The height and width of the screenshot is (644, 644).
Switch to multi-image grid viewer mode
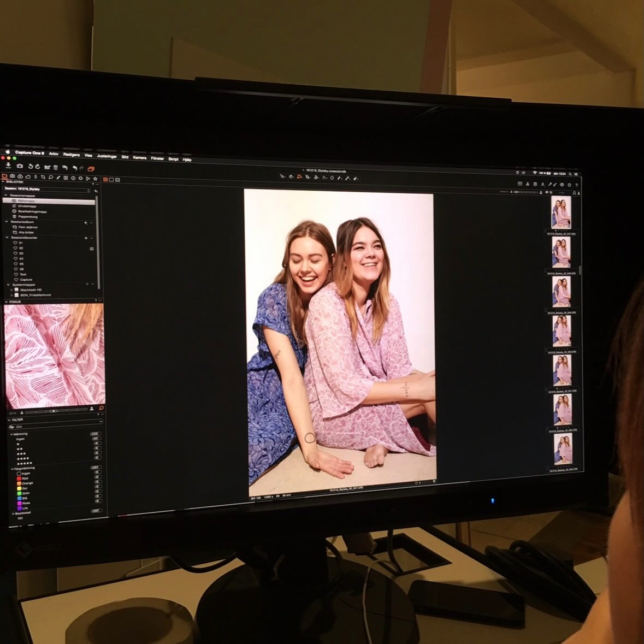point(105,179)
